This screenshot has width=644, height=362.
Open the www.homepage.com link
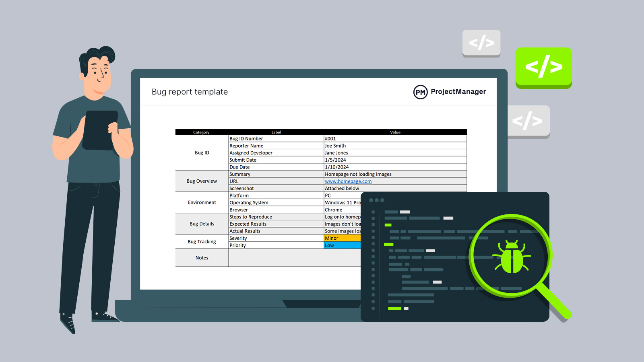point(348,181)
